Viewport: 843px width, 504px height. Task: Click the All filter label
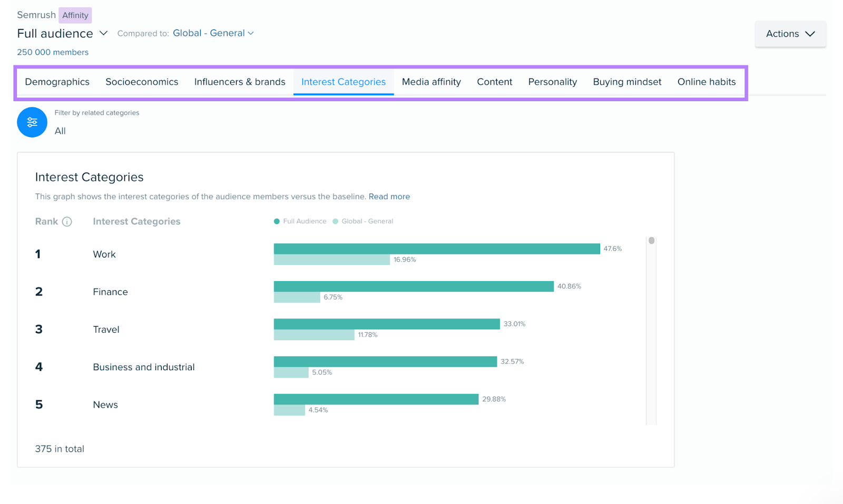(x=60, y=131)
